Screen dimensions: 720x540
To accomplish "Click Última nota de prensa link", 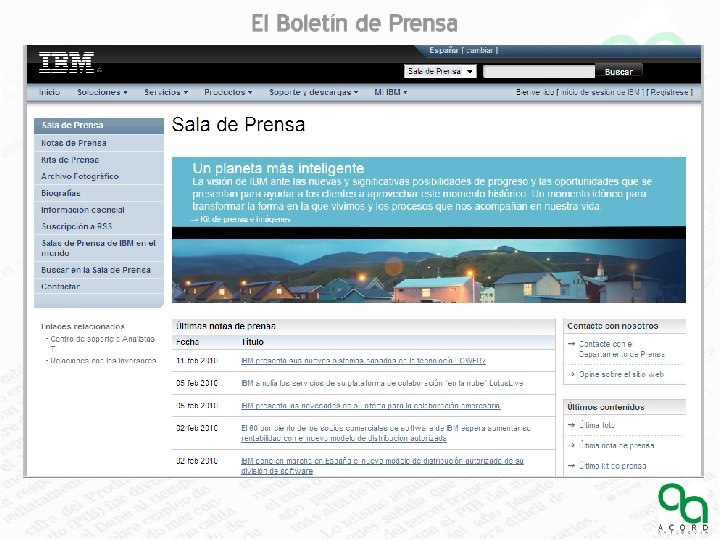I will (616, 445).
